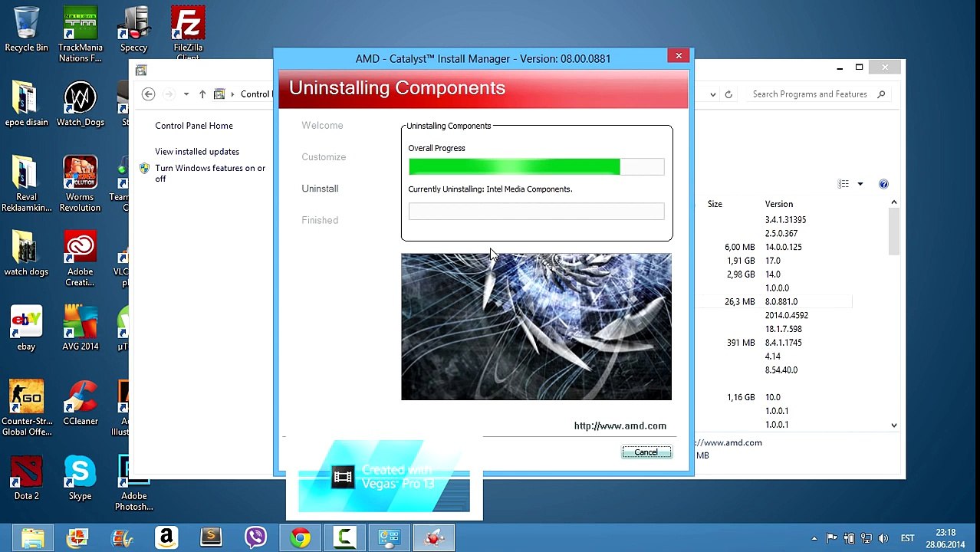Screen dimensions: 980x552
Task: Launch Dota 2 desktop shortcut
Action: point(26,477)
